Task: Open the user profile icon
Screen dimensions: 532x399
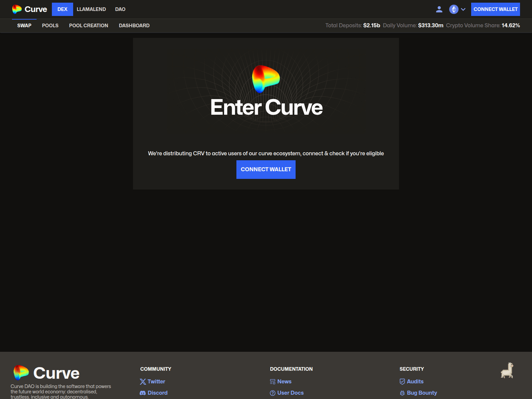Action: [x=439, y=9]
